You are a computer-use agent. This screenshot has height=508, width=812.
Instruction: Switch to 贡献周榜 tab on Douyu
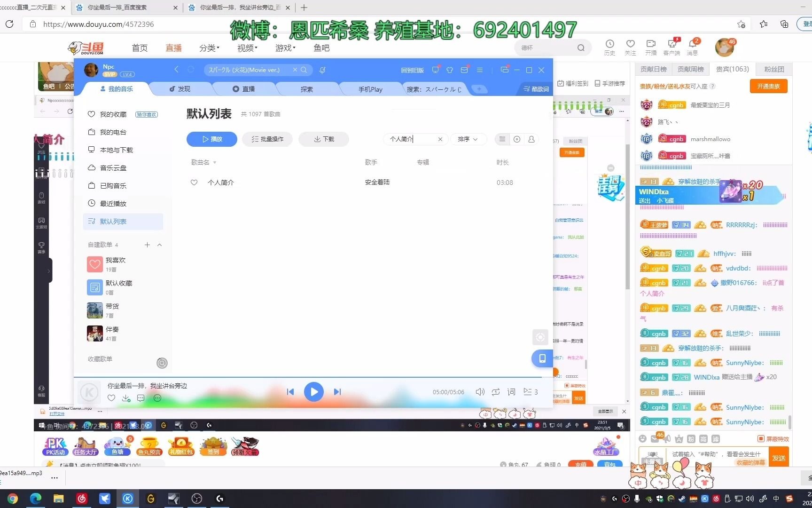(690, 69)
